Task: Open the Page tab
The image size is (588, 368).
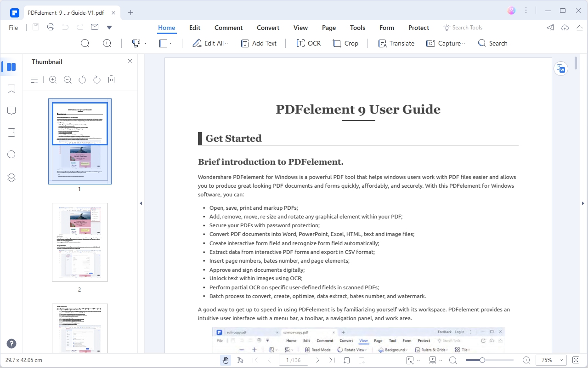Action: pyautogui.click(x=329, y=28)
